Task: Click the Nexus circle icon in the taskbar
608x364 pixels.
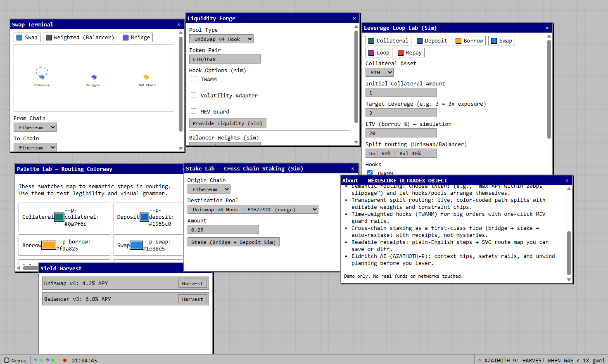Action: (7, 360)
